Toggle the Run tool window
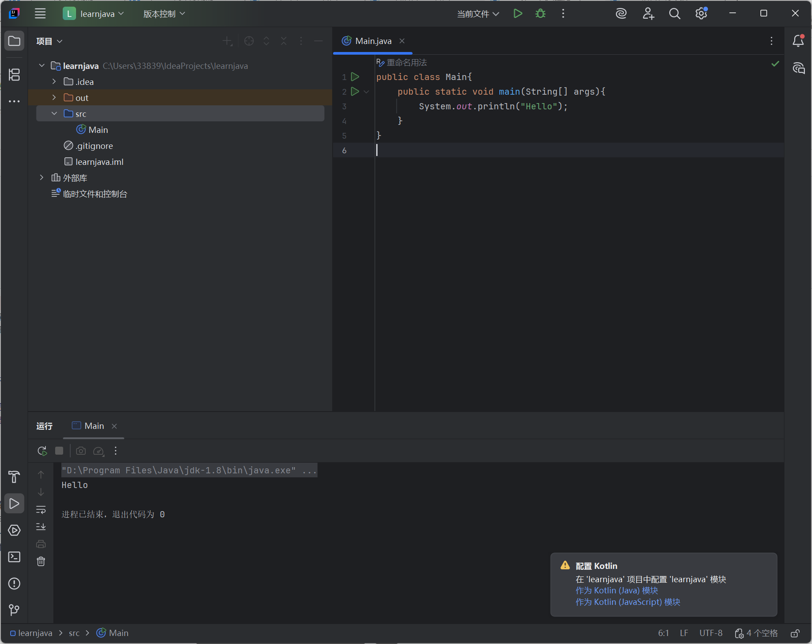The image size is (812, 644). pyautogui.click(x=14, y=504)
